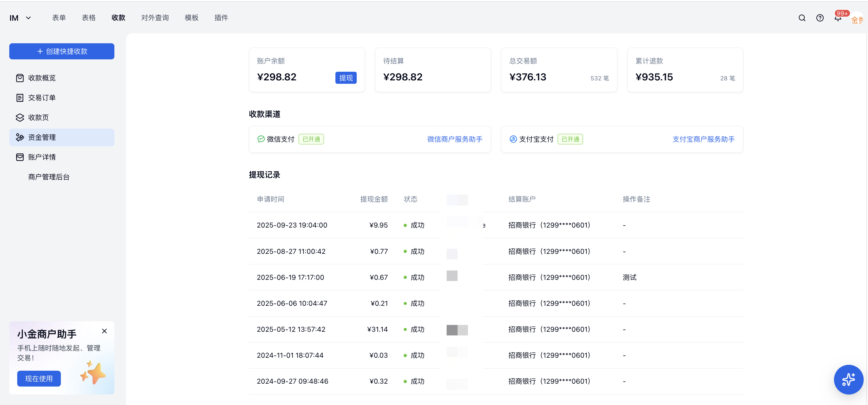Click the 交易订单 sidebar icon
This screenshot has width=868, height=405.
tap(20, 98)
